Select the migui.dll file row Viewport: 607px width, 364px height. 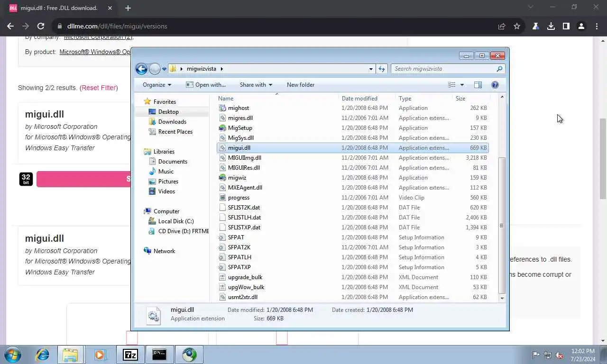pyautogui.click(x=352, y=148)
